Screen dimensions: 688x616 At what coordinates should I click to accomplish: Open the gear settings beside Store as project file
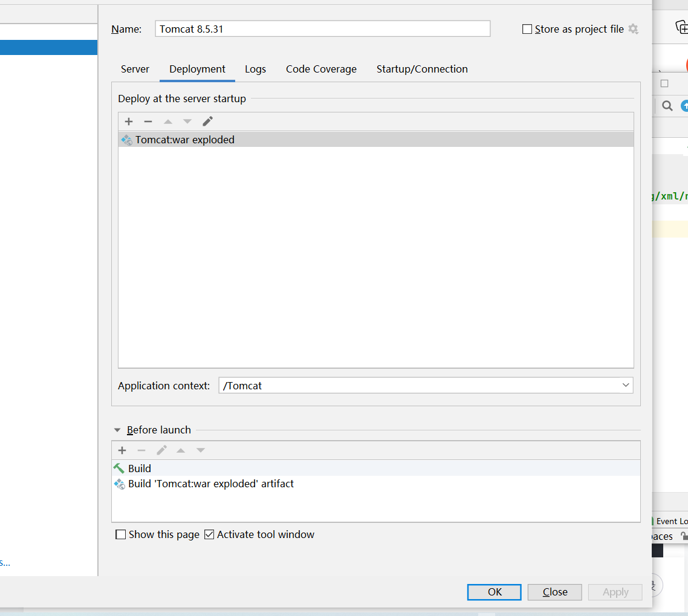[x=633, y=29]
